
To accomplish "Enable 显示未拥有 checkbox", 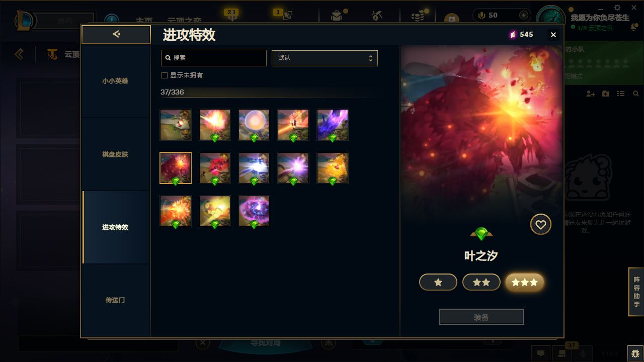I will point(164,75).
